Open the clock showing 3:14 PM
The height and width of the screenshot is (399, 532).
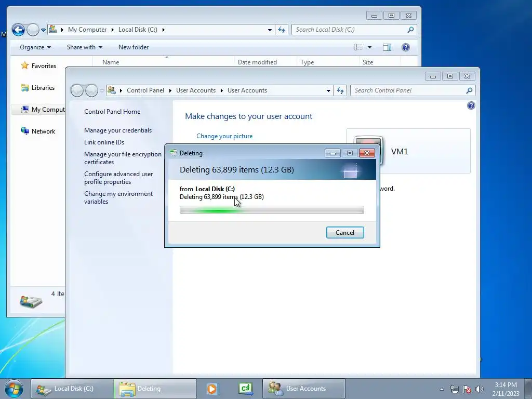tap(506, 389)
